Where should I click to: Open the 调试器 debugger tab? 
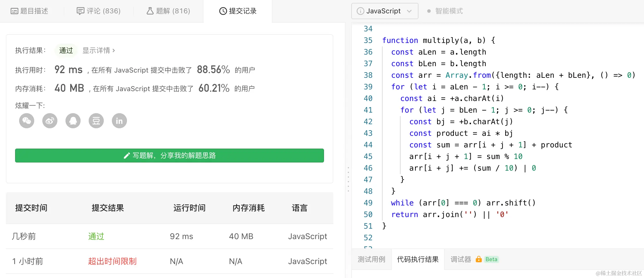(461, 259)
